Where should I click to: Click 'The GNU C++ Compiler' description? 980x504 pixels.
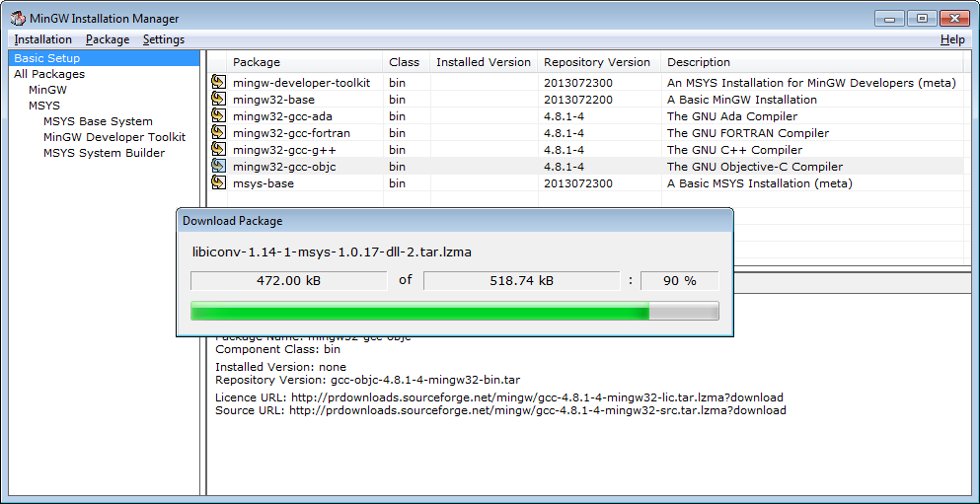coord(734,150)
